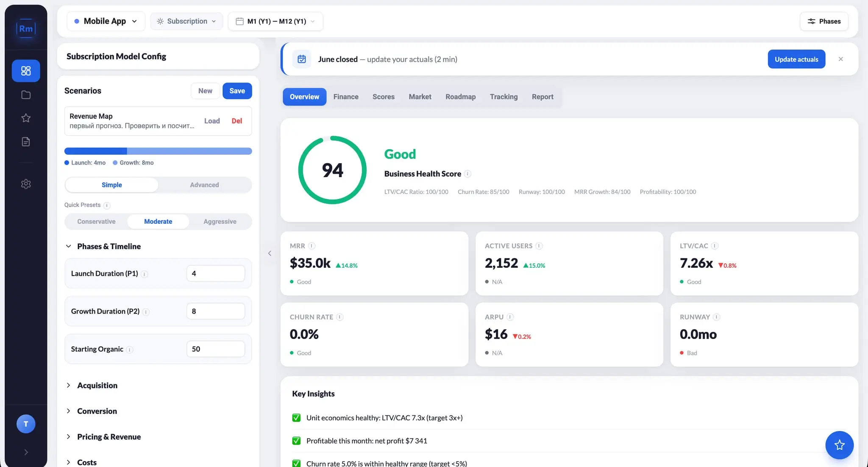The width and height of the screenshot is (868, 467).
Task: Switch to Advanced mode
Action: pos(204,185)
